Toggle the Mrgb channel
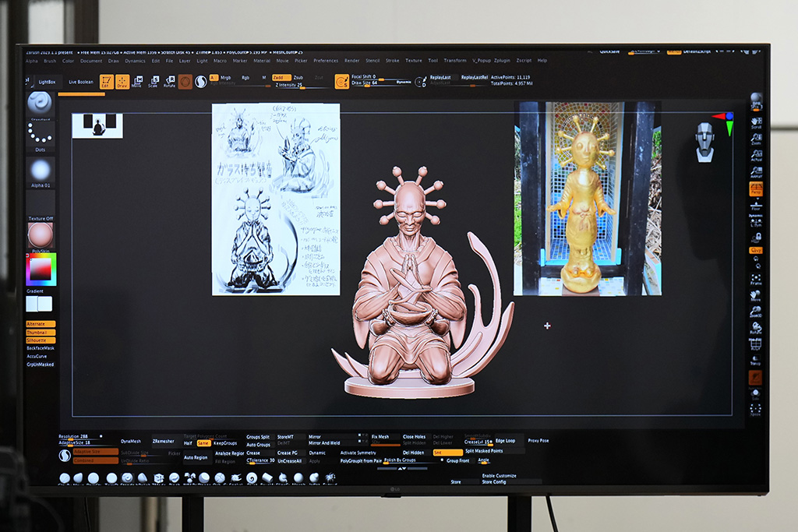This screenshot has width=798, height=532. 225,78
